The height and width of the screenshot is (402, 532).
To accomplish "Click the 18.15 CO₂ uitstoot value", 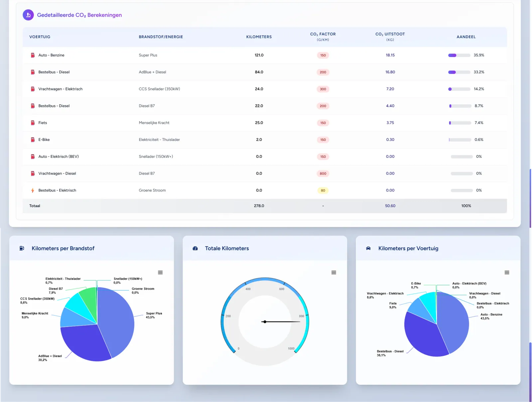I will pos(390,55).
